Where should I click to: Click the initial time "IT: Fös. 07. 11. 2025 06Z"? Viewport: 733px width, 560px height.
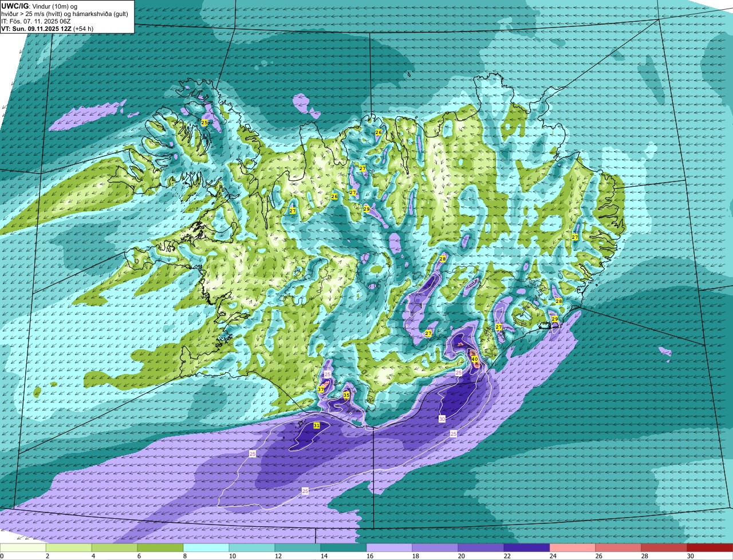[x=36, y=21]
